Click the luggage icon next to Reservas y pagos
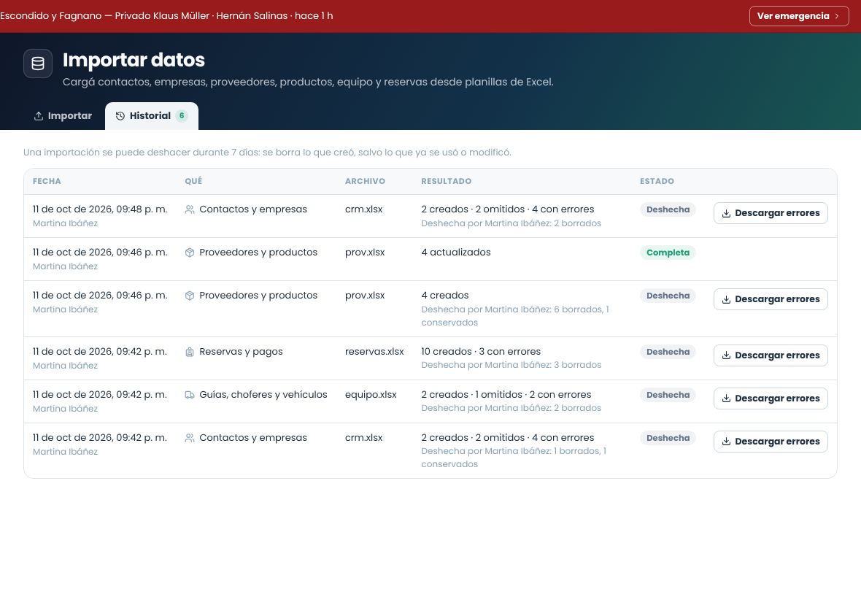 (190, 352)
